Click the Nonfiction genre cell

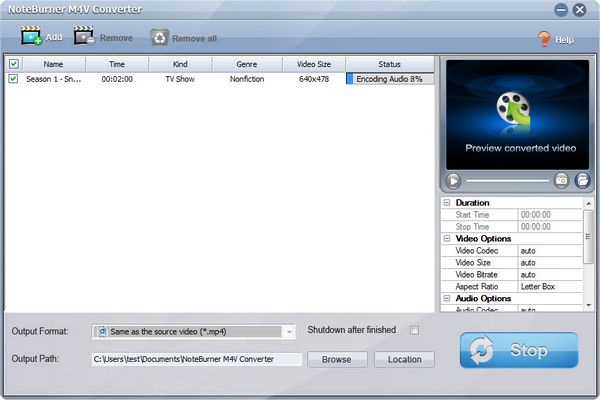click(x=247, y=79)
